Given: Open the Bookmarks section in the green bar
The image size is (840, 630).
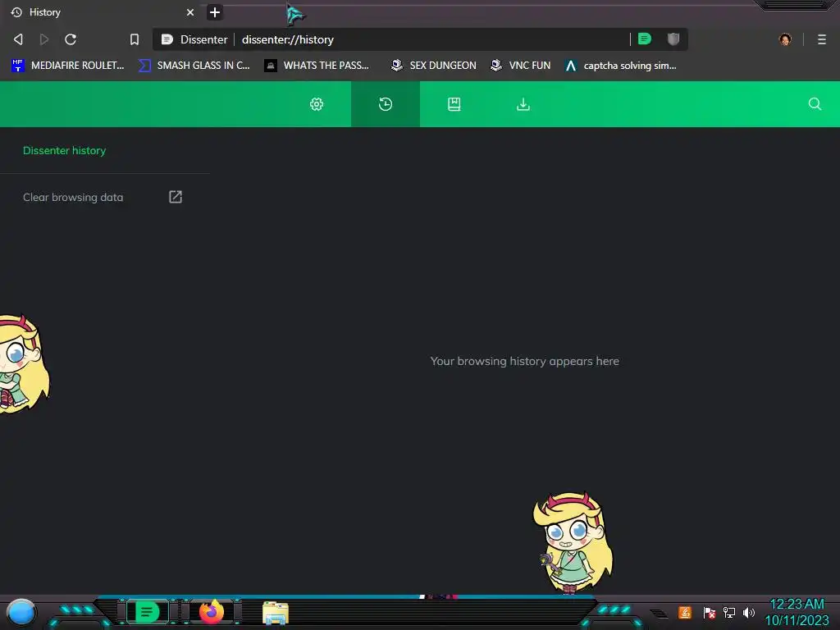Looking at the screenshot, I should (x=454, y=104).
